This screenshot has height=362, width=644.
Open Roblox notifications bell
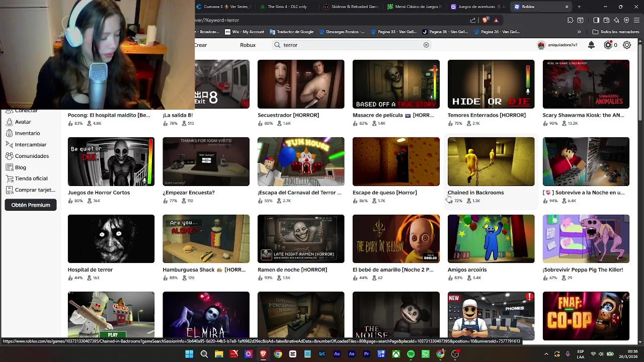(591, 45)
